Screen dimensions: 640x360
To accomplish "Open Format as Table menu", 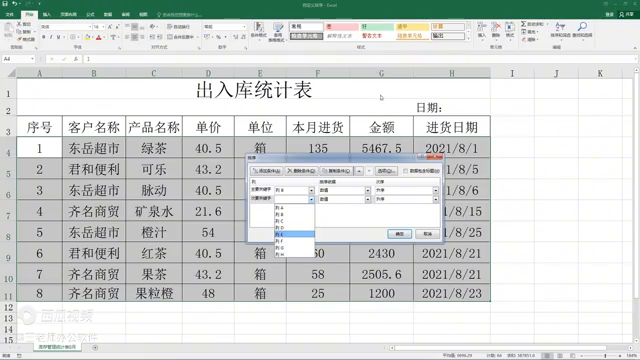I will coord(278,32).
